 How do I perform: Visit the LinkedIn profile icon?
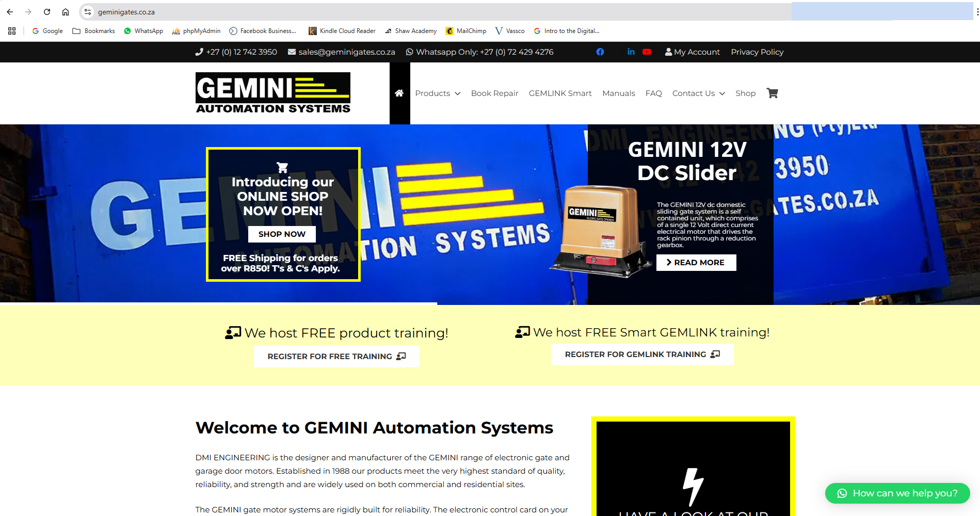[631, 52]
